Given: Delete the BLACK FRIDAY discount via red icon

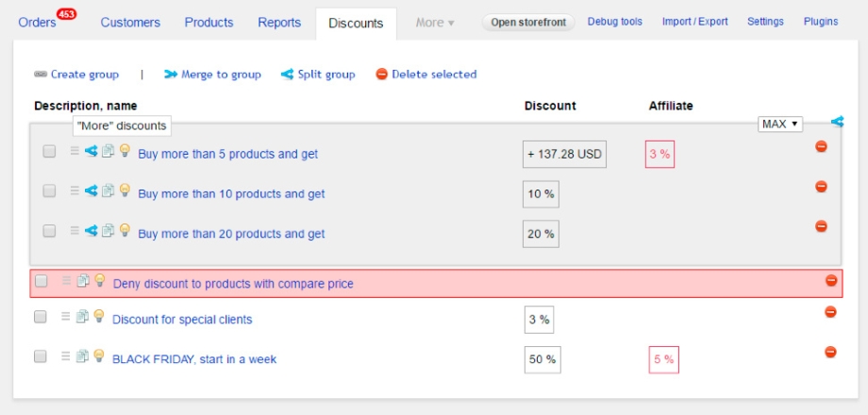Looking at the screenshot, I should coord(830,352).
